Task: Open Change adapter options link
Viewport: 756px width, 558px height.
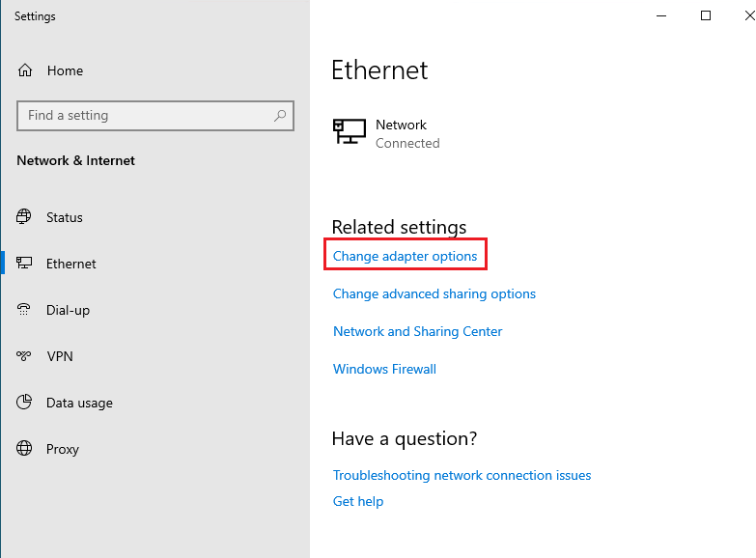Action: (x=405, y=256)
